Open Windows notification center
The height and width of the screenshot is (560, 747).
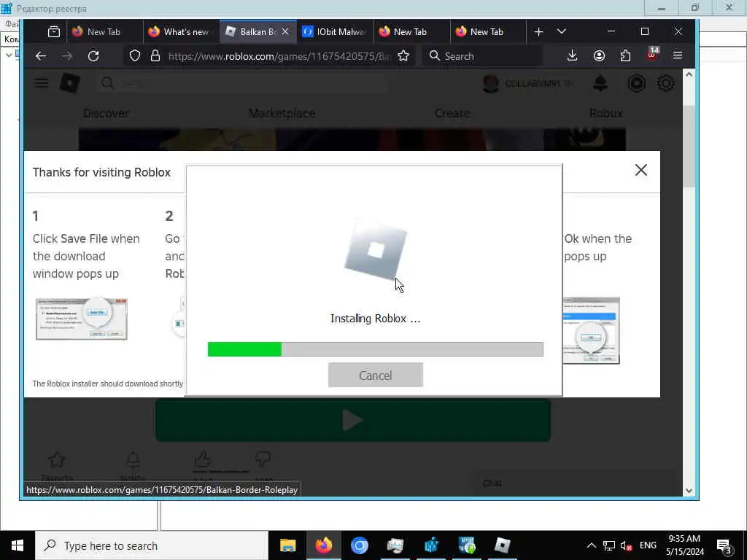[724, 546]
